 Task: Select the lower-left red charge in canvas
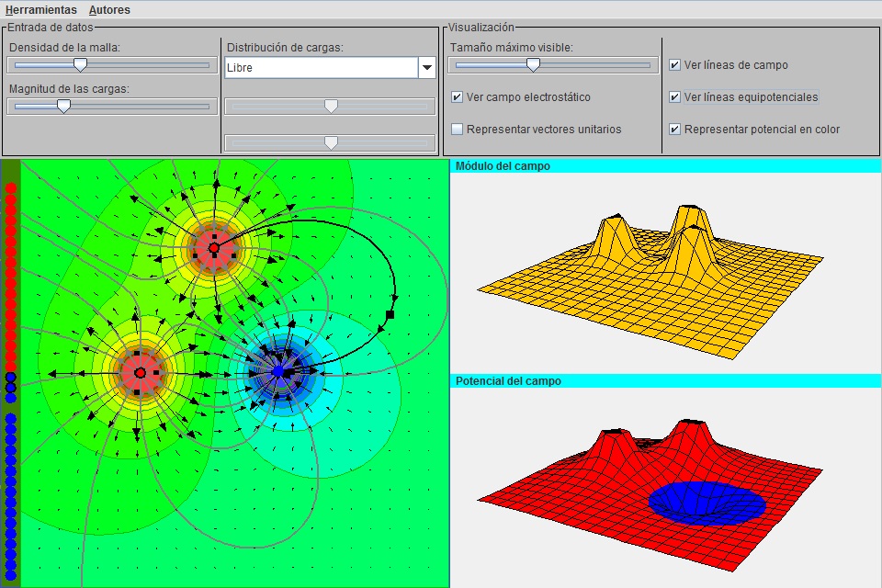(140, 373)
